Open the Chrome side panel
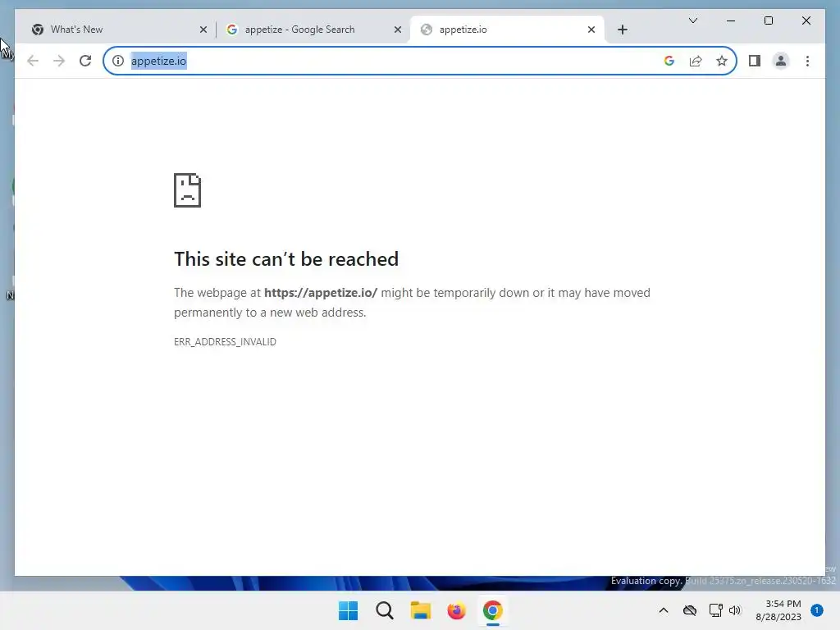The width and height of the screenshot is (840, 630). pos(755,61)
